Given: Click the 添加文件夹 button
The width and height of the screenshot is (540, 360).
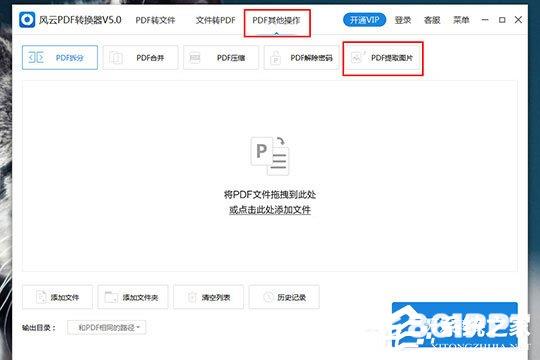Looking at the screenshot, I should pyautogui.click(x=133, y=297).
